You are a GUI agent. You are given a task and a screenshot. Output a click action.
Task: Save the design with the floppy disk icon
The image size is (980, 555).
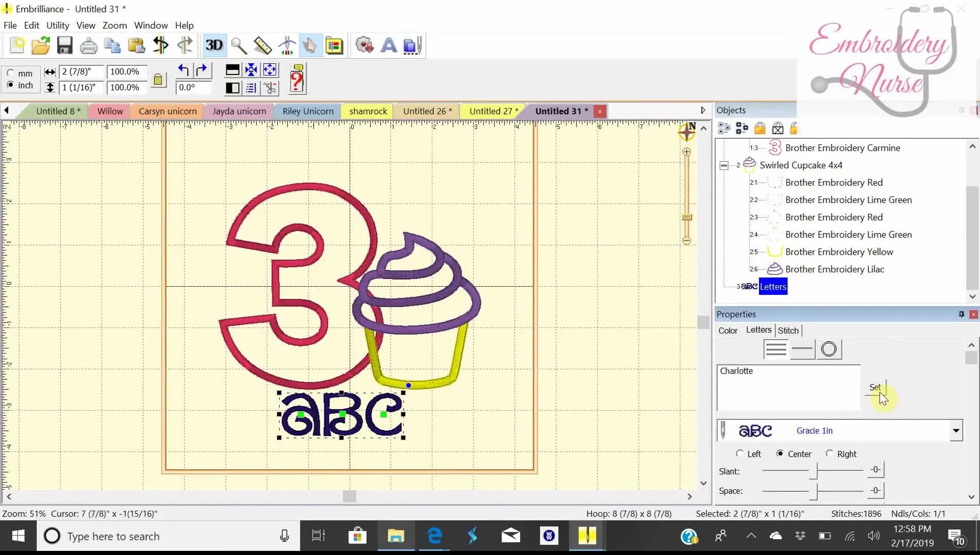point(64,45)
